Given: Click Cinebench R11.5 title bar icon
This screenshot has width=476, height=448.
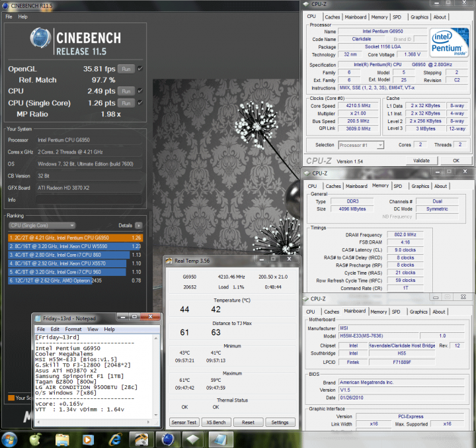Looking at the screenshot, I should pyautogui.click(x=5, y=6).
